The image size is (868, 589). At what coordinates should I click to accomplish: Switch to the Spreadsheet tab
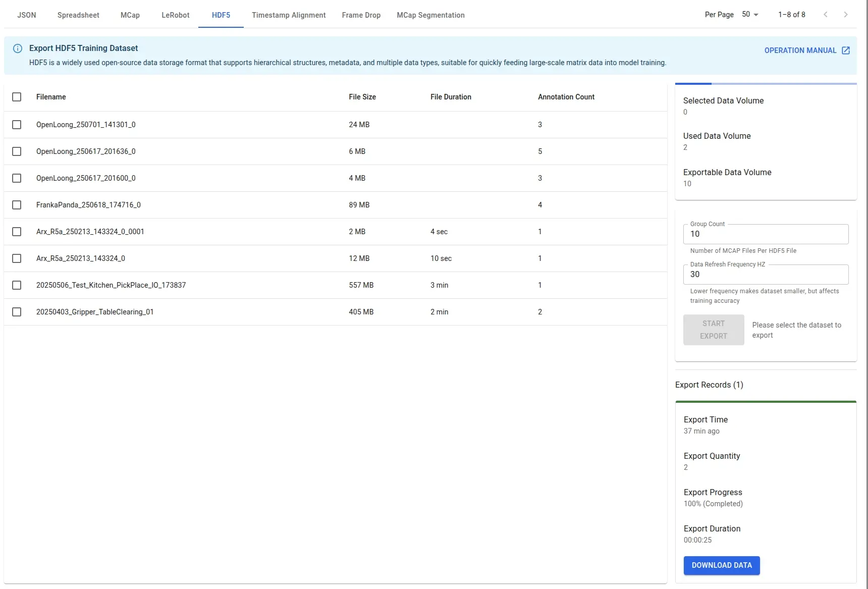(x=78, y=15)
